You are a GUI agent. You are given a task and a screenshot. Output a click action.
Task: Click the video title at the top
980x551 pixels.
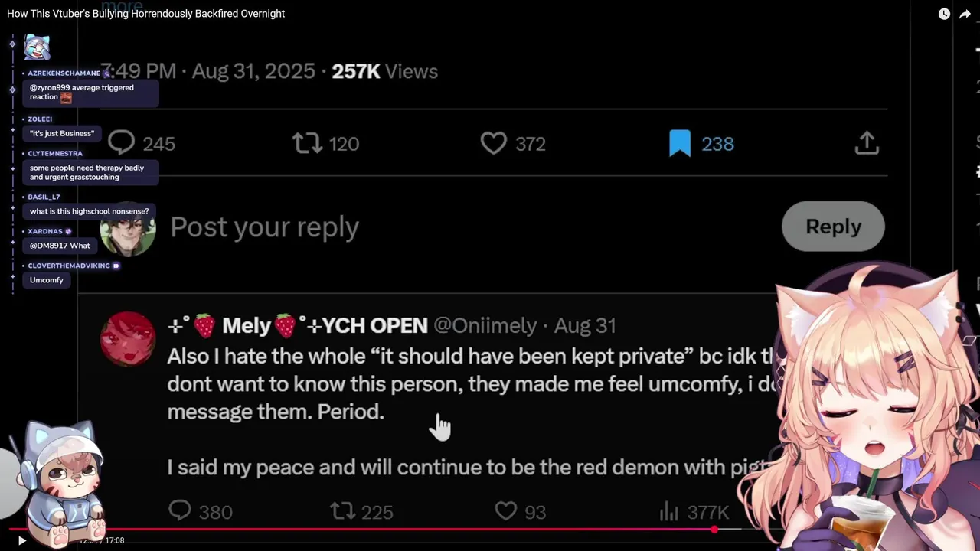tap(145, 14)
